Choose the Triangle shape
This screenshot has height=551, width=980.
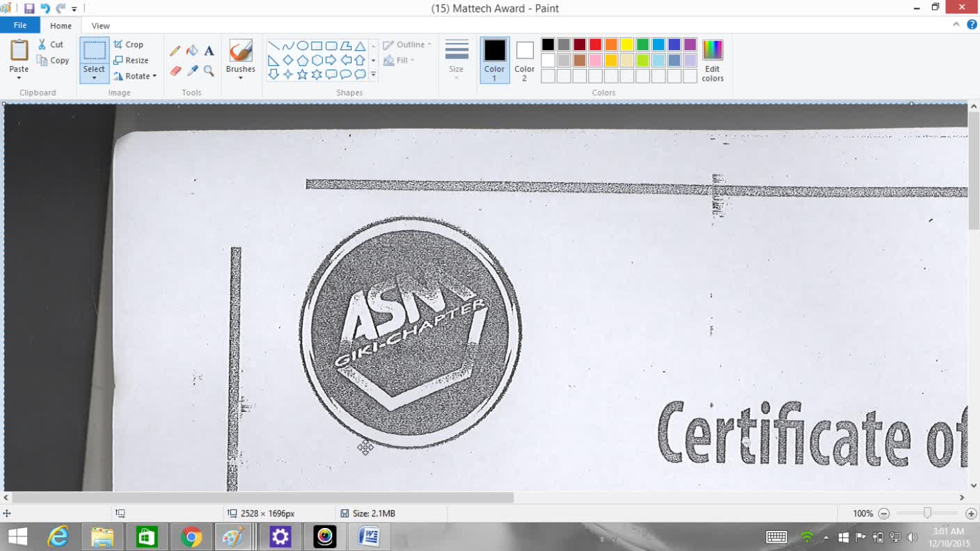coord(360,46)
